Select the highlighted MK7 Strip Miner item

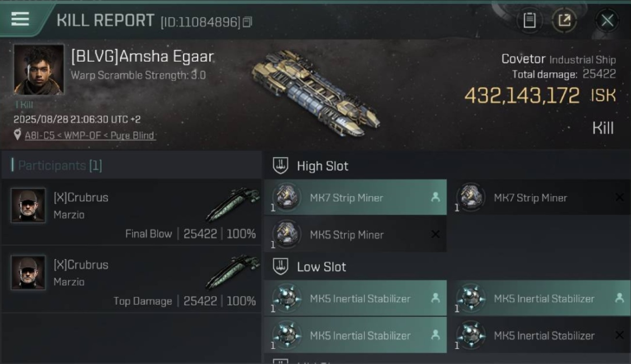[355, 198]
